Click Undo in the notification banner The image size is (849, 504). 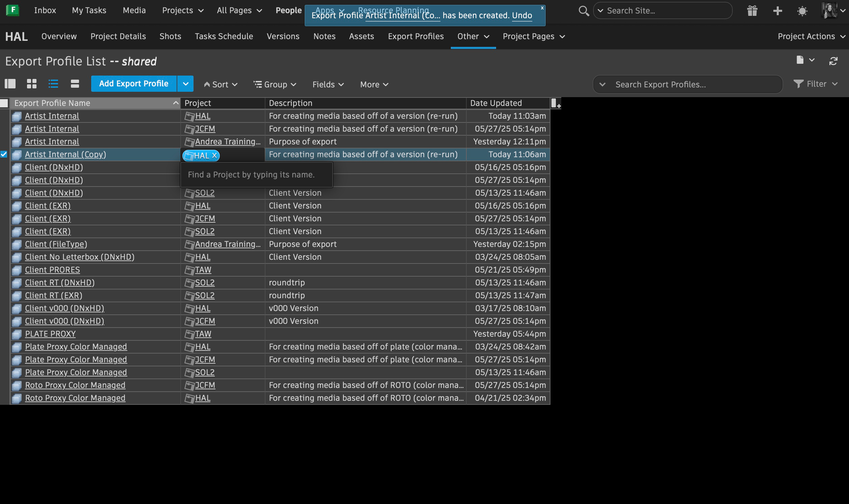pyautogui.click(x=522, y=16)
